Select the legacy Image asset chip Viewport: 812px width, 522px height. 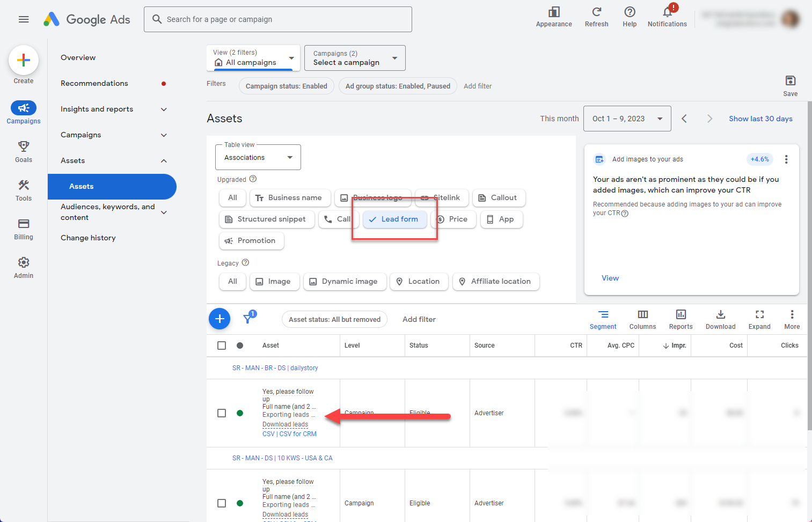[273, 282]
